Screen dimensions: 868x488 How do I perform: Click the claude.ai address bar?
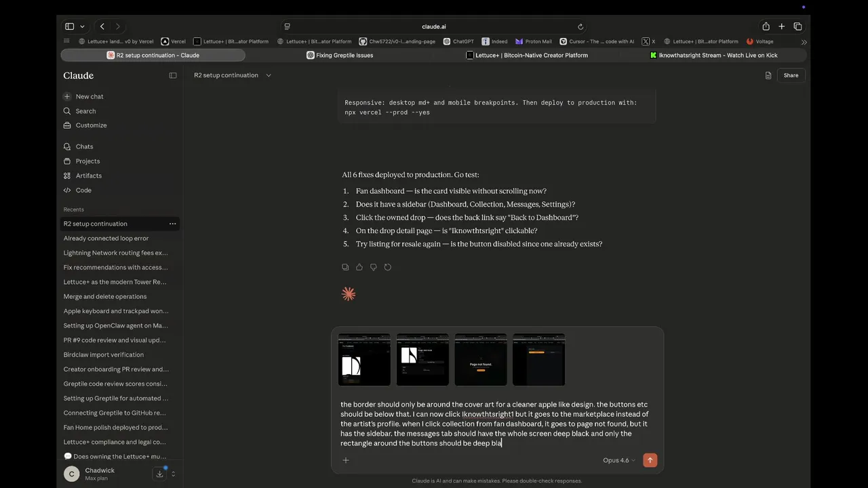[x=434, y=26]
